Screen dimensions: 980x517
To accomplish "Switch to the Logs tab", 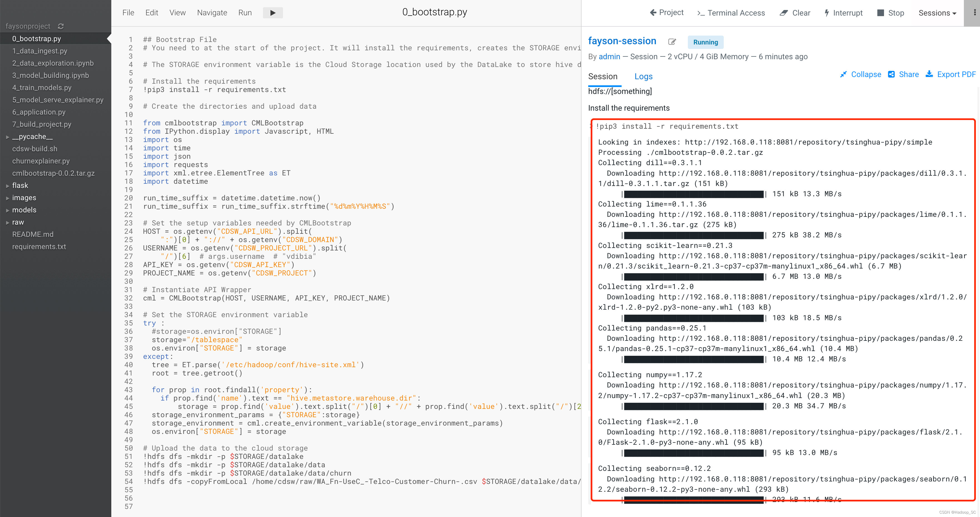I will pyautogui.click(x=643, y=76).
